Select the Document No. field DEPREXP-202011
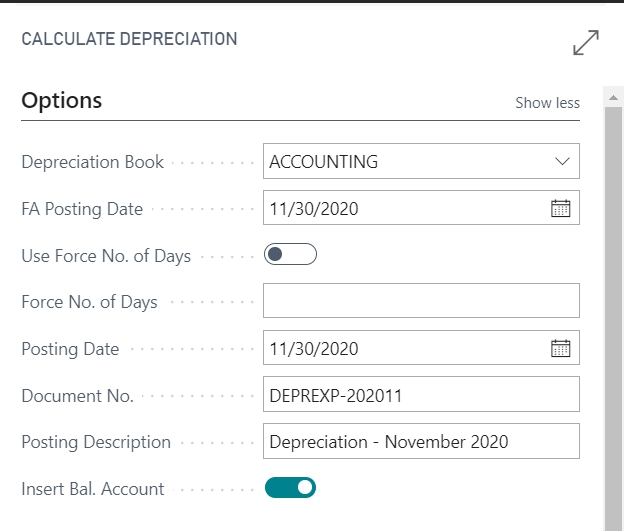624x531 pixels. (421, 394)
